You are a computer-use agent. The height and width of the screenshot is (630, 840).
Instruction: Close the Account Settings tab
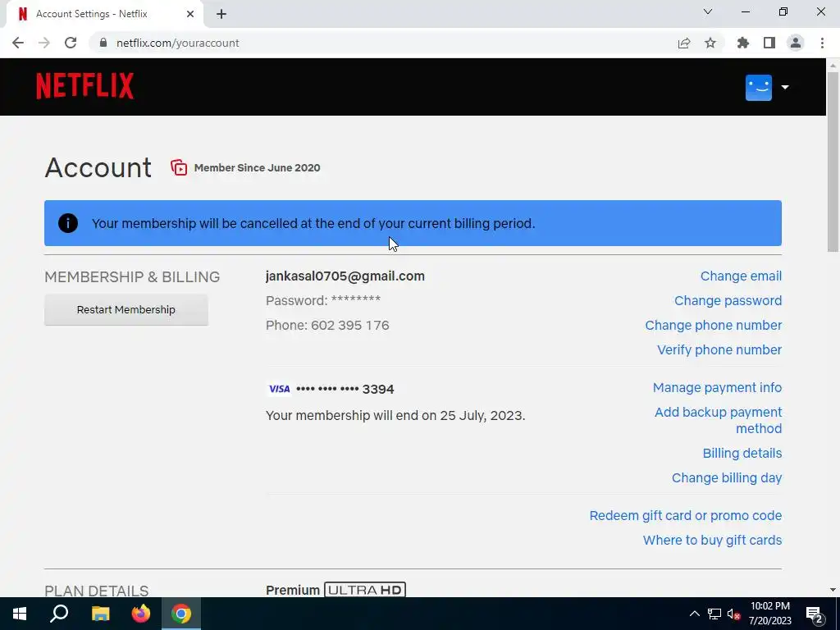coord(190,14)
